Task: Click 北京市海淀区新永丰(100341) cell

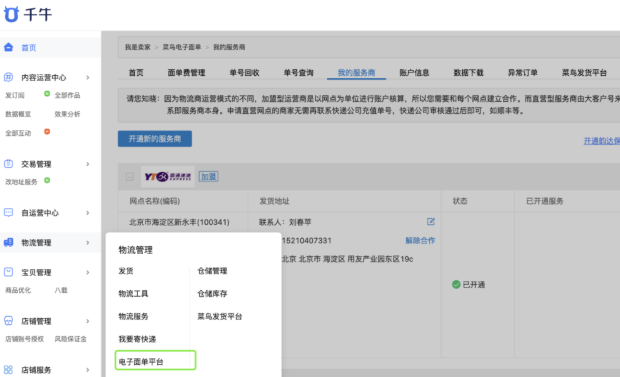Action: click(x=179, y=222)
